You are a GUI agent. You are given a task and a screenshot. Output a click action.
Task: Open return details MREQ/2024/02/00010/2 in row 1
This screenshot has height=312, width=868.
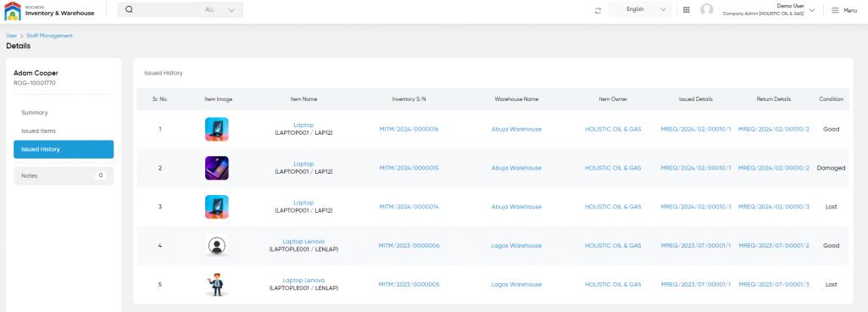pyautogui.click(x=774, y=129)
